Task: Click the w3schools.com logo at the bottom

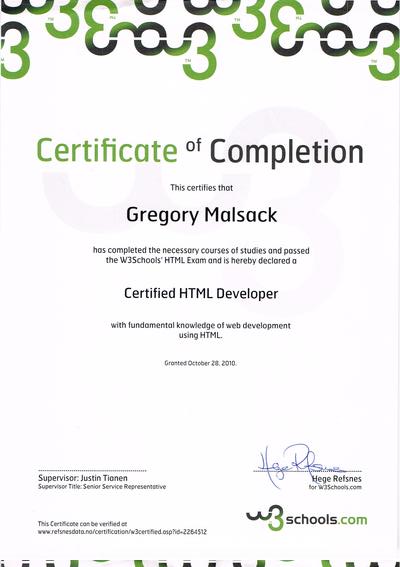Action: [307, 518]
